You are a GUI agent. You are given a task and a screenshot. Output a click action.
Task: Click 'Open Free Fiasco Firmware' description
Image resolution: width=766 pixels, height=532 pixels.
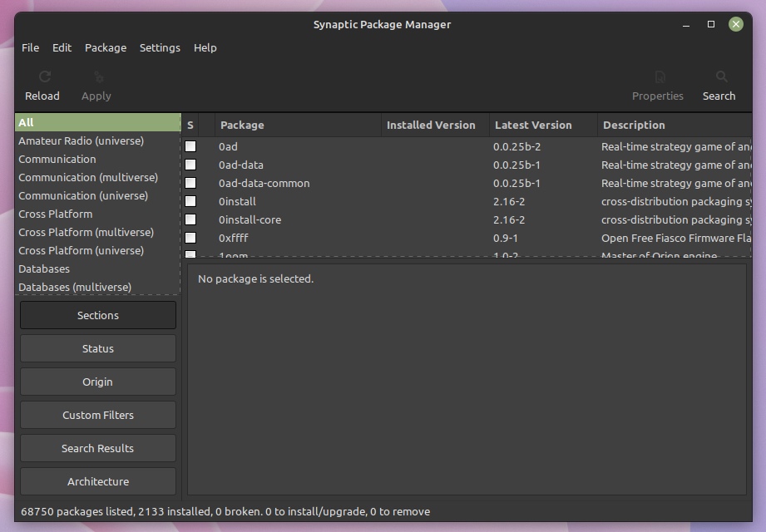coord(676,239)
